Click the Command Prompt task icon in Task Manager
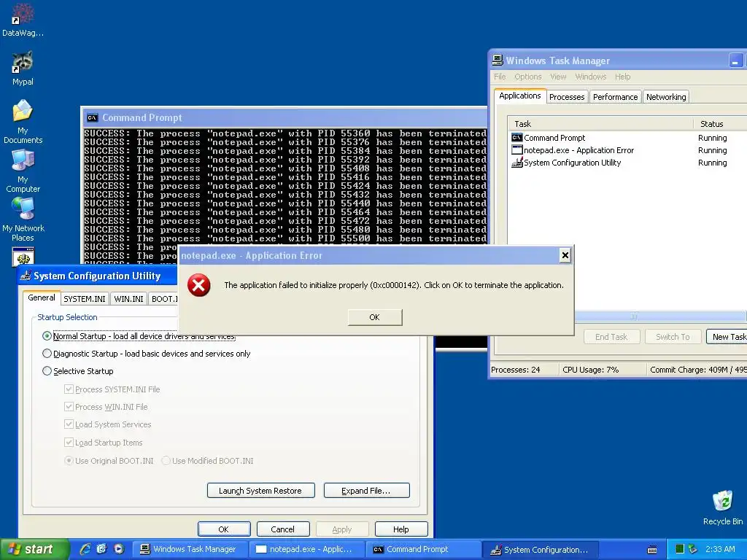The image size is (747, 560). [517, 138]
